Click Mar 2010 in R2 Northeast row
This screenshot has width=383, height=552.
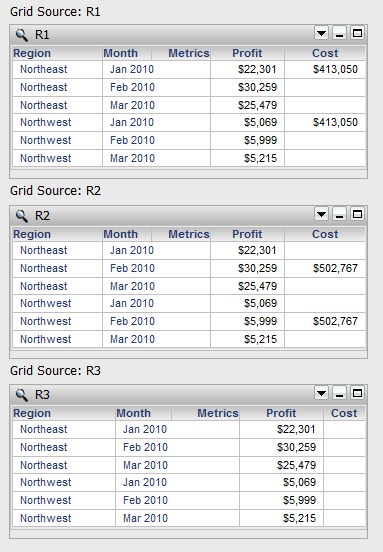point(132,286)
